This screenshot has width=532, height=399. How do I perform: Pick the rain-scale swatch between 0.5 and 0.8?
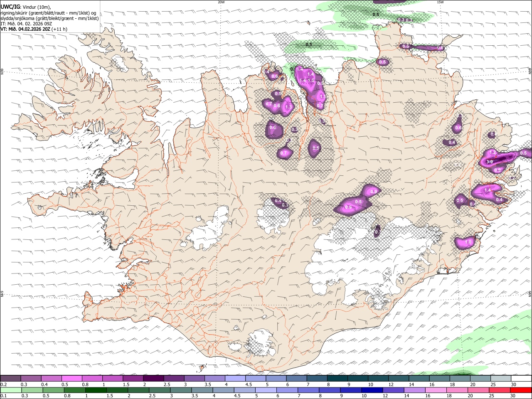[53, 390]
